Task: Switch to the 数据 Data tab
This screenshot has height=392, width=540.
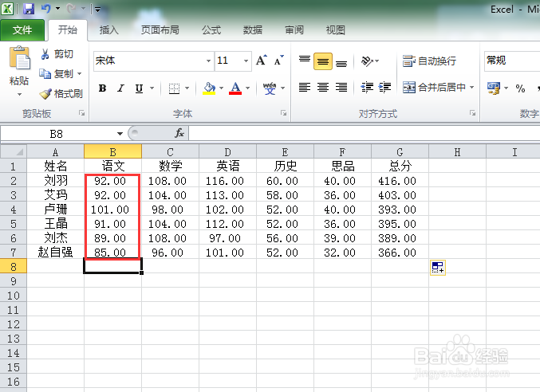Action: 252,30
